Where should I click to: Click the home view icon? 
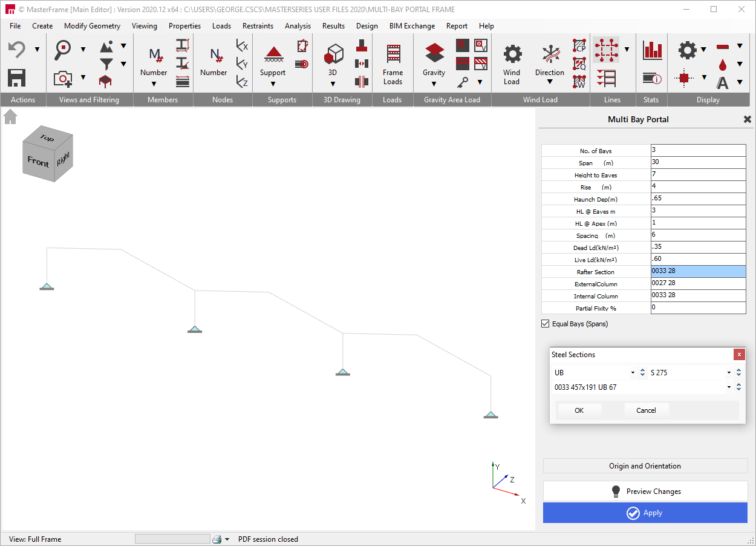click(x=10, y=117)
